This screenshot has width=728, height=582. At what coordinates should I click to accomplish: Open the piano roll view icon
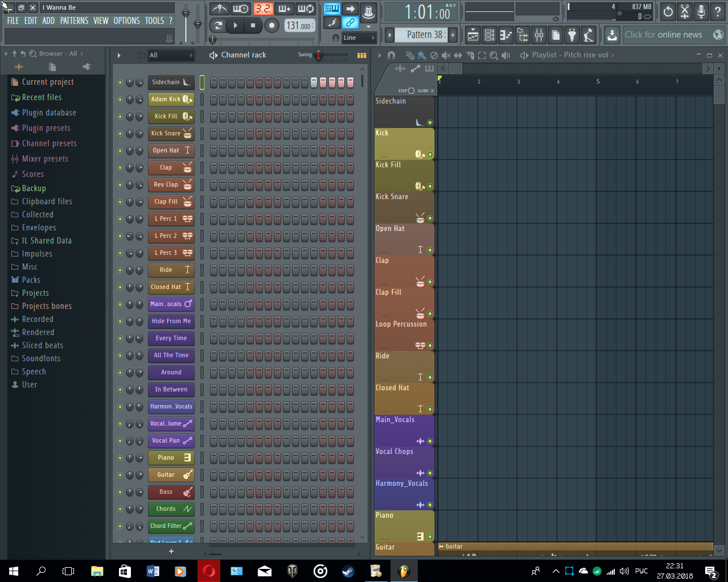tap(505, 35)
